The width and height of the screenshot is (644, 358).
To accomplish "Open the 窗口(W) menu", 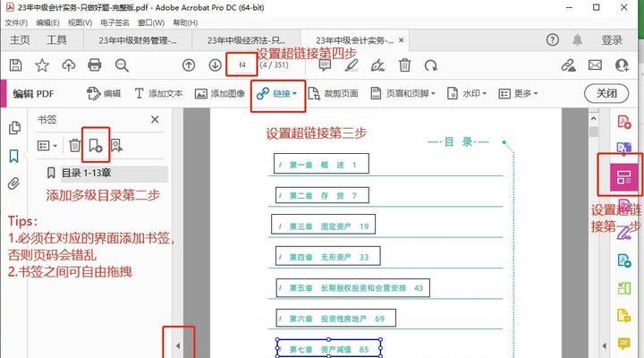I will (x=151, y=22).
